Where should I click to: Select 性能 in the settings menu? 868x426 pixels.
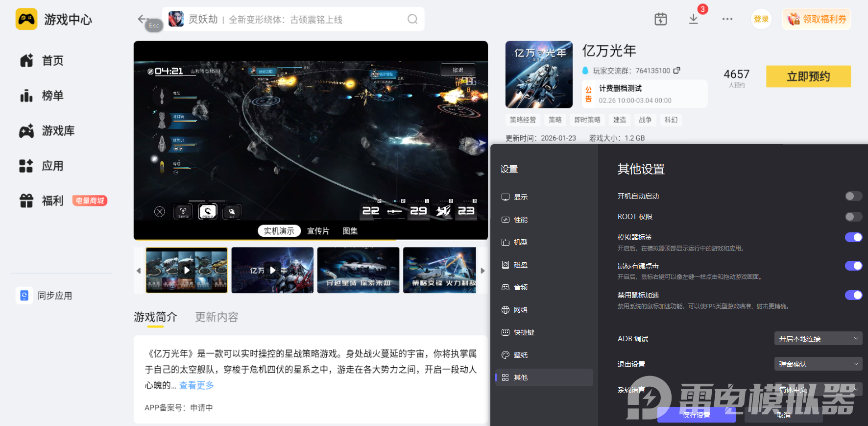(x=520, y=220)
